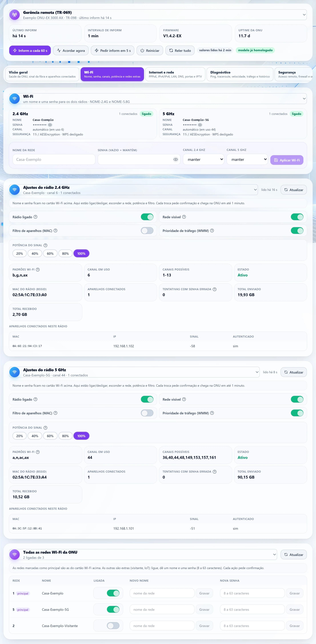Open help for 2.4 GHz Potência do sinal
The image size is (316, 644).
tap(45, 245)
